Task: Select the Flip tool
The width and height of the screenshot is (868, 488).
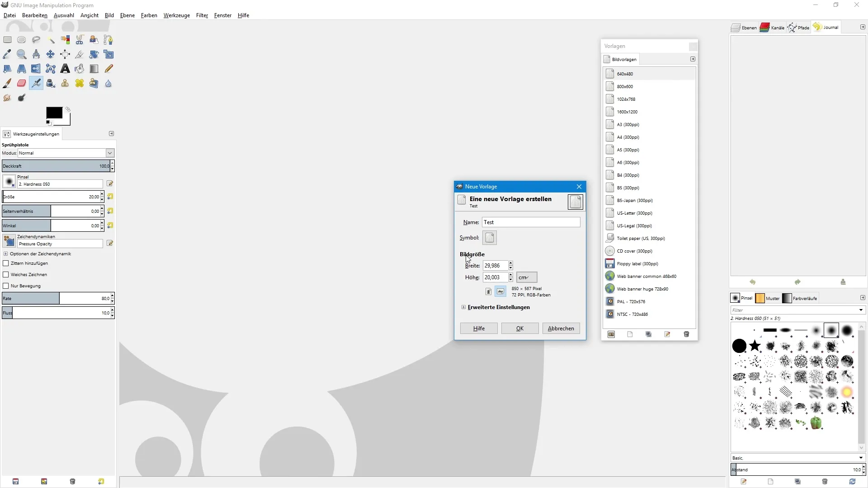Action: click(36, 69)
